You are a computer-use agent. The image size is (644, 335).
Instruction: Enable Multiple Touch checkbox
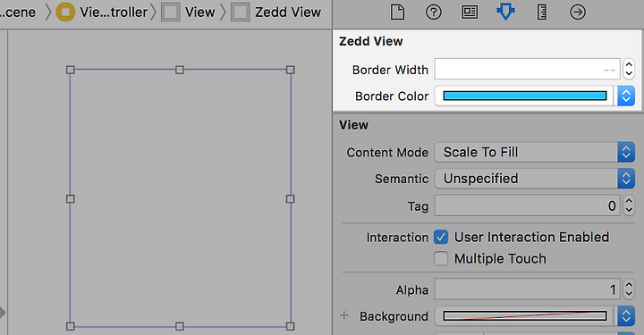441,259
